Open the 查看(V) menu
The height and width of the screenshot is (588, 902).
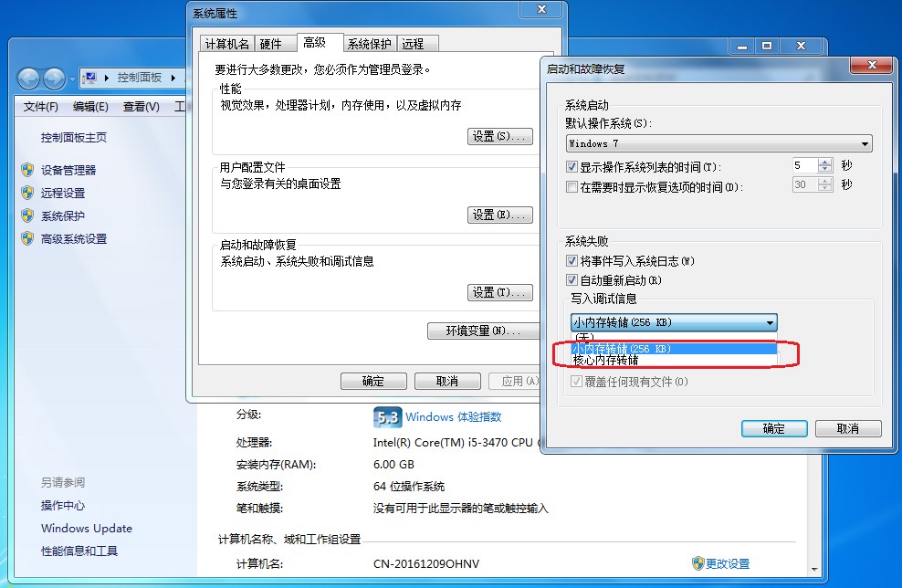point(141,107)
